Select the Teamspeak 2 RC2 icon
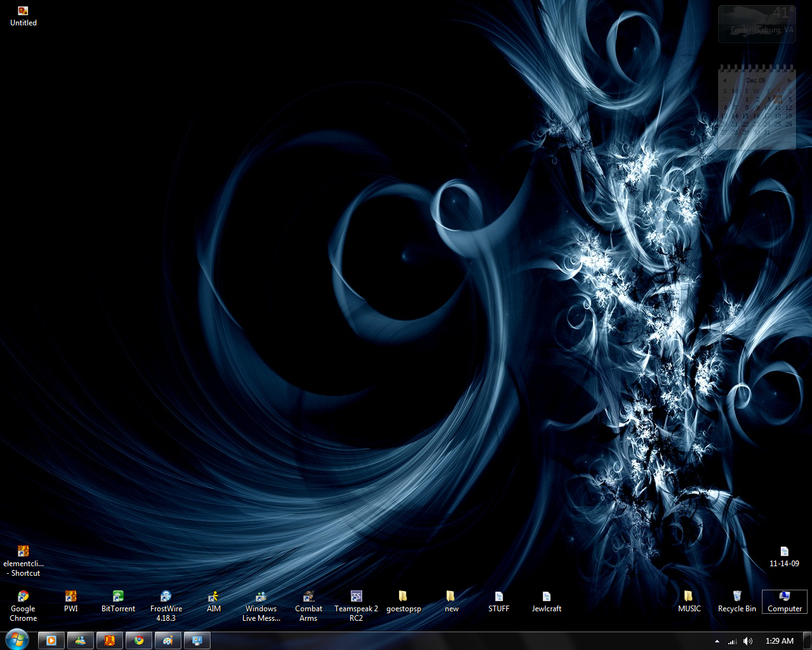This screenshot has height=650, width=812. click(x=356, y=605)
